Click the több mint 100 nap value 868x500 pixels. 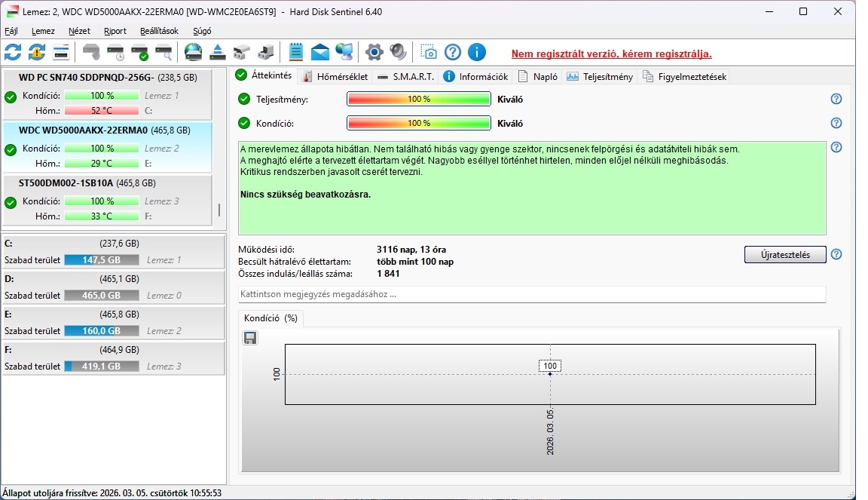click(415, 262)
